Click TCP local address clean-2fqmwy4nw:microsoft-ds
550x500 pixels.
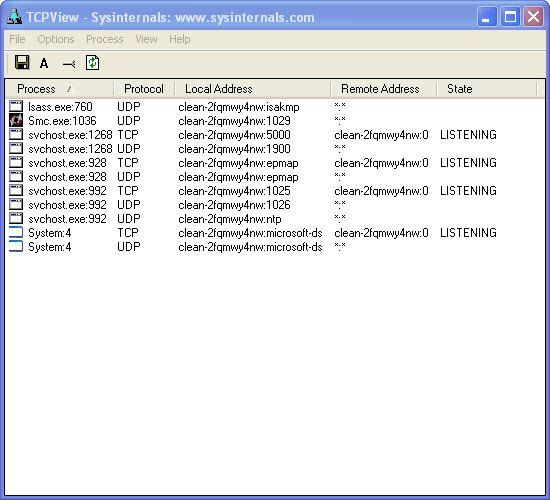point(250,233)
